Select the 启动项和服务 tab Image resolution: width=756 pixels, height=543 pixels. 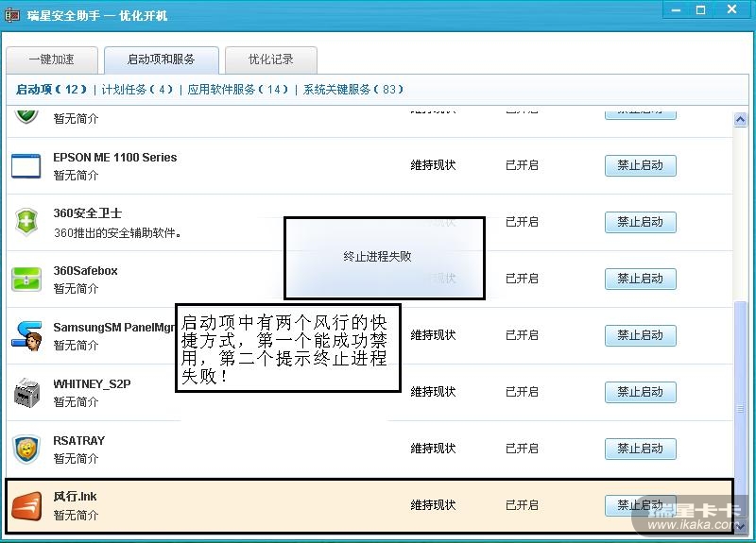pyautogui.click(x=161, y=59)
